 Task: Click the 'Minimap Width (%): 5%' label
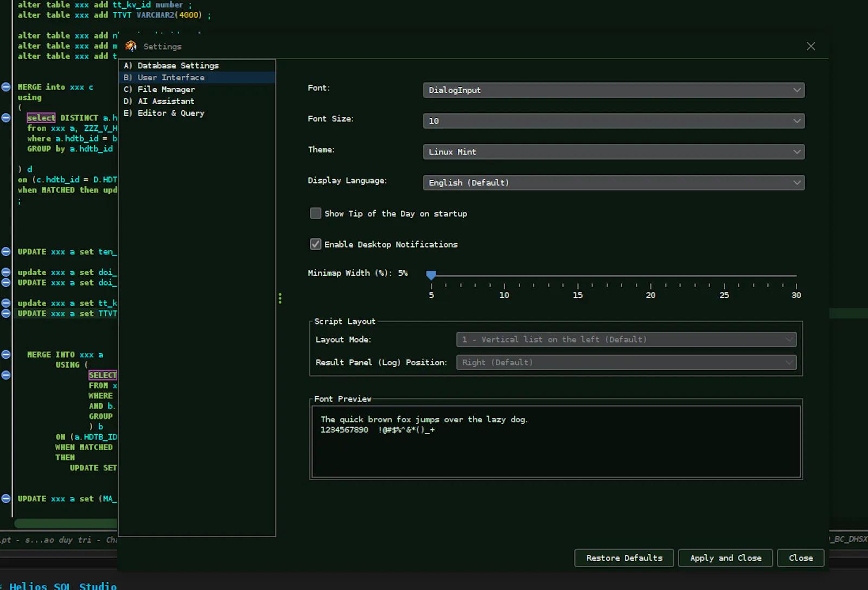[x=358, y=273]
